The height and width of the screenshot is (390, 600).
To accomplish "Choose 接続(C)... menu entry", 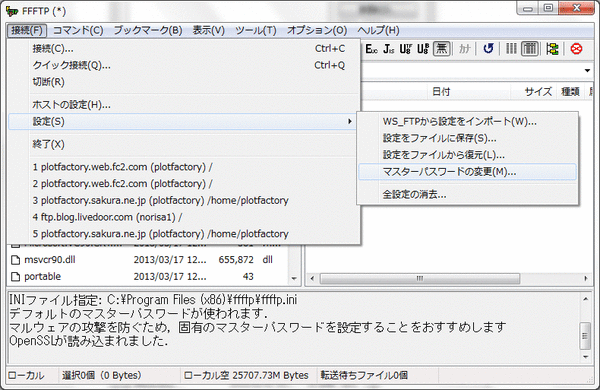I will pyautogui.click(x=184, y=49).
